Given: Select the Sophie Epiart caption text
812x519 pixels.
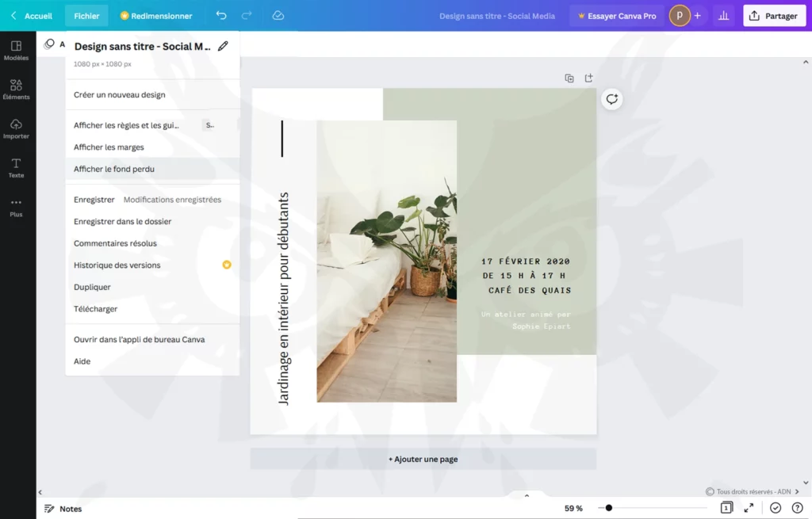Looking at the screenshot, I should click(526, 320).
